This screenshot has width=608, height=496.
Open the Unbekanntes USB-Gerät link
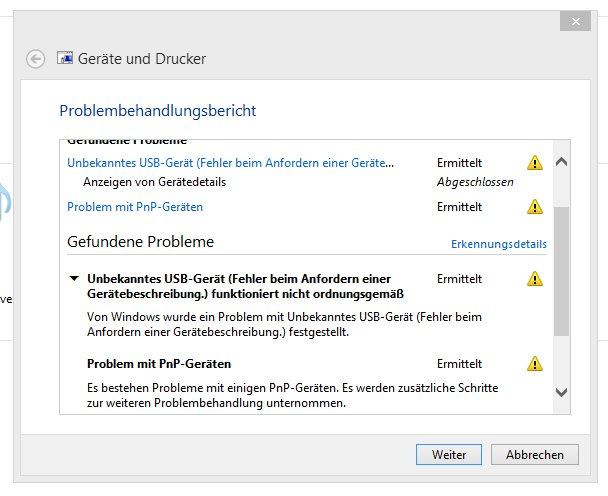[x=230, y=163]
